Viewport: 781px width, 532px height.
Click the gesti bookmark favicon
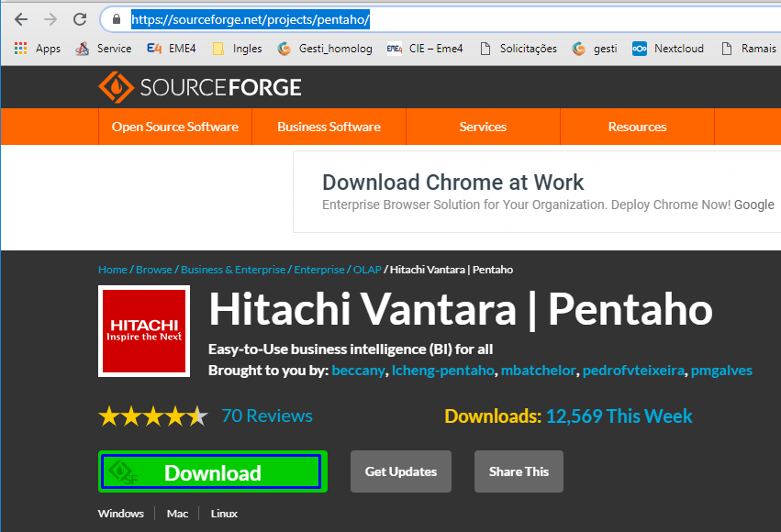point(578,49)
